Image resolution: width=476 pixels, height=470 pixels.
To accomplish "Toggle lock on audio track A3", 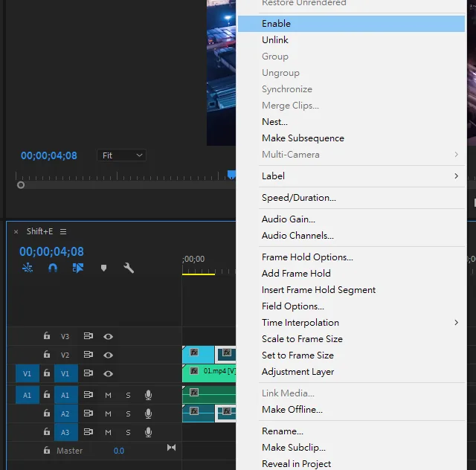I will [x=46, y=431].
